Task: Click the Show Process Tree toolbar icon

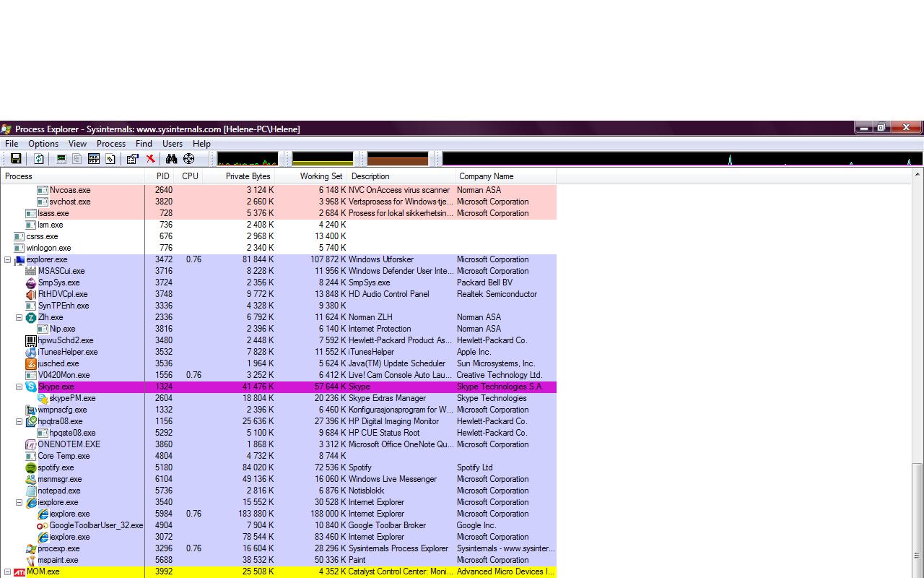Action: pyautogui.click(x=77, y=159)
